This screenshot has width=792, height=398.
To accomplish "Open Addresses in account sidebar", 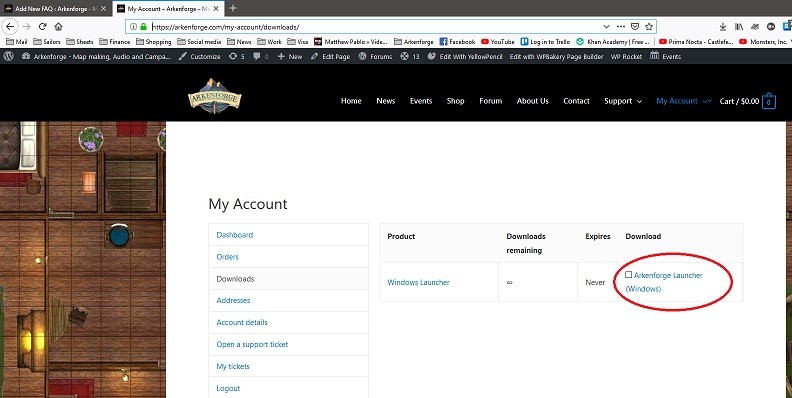I will click(233, 300).
